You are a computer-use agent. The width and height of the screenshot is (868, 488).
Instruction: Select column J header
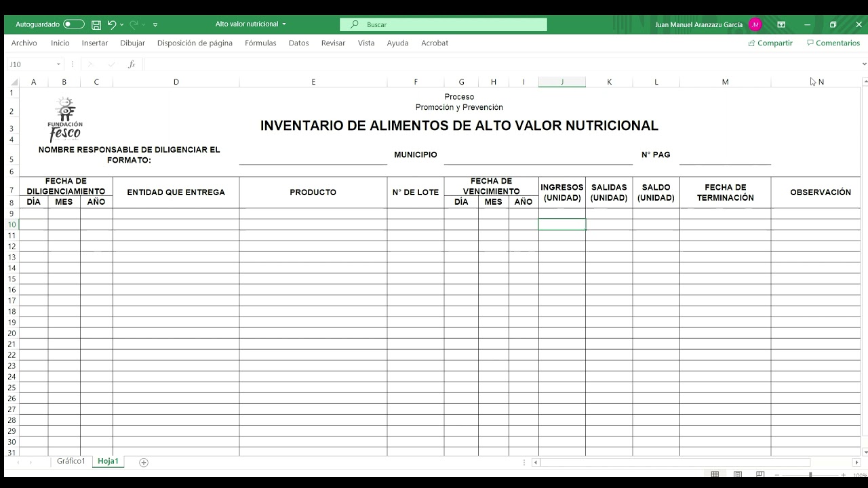562,82
